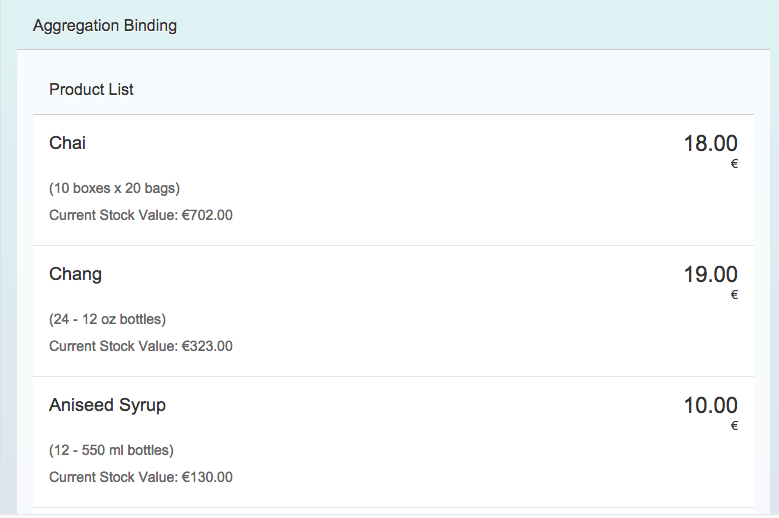Click the (10 boxes x 20 bags) description

pyautogui.click(x=114, y=188)
